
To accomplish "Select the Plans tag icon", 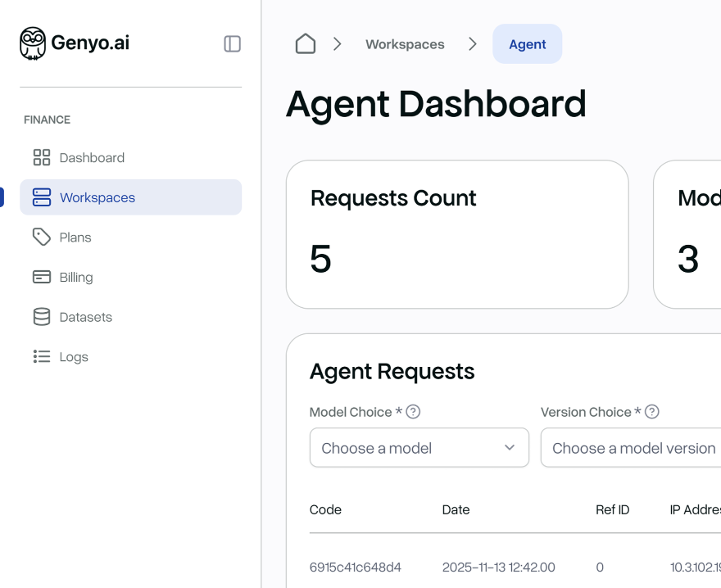I will pyautogui.click(x=40, y=237).
